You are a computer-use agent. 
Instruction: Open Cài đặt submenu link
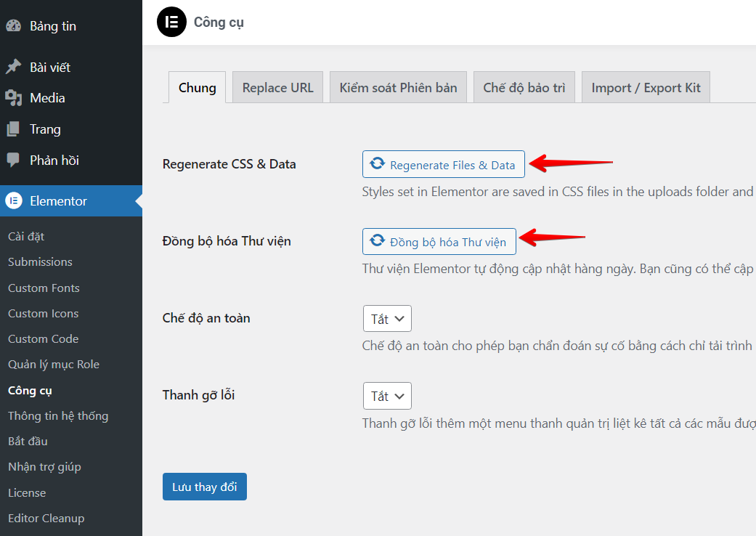[x=26, y=236]
